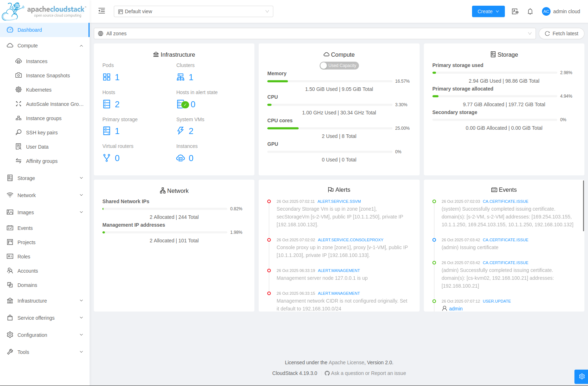Screen dimensions: 588x386
Task: Open the ALERT.SERVICE.SSVM alert link
Action: pyautogui.click(x=339, y=201)
